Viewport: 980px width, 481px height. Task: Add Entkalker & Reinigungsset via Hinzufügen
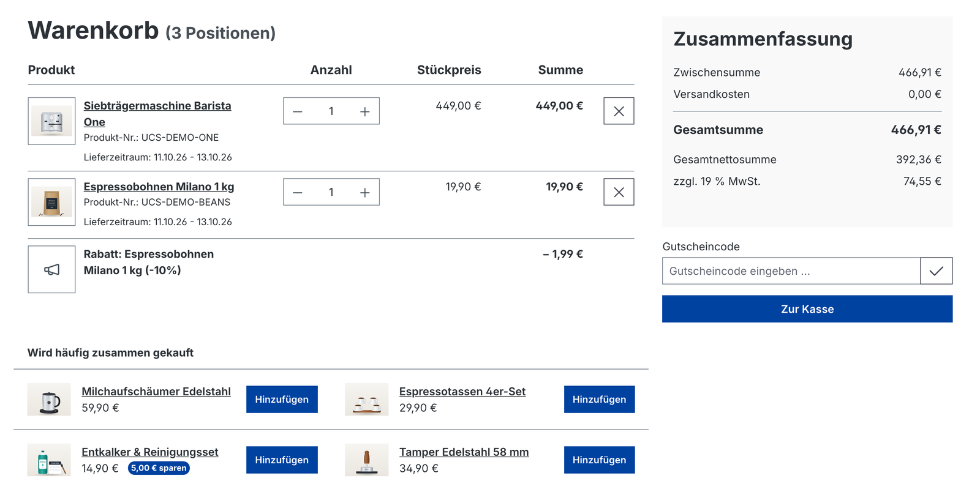point(282,460)
